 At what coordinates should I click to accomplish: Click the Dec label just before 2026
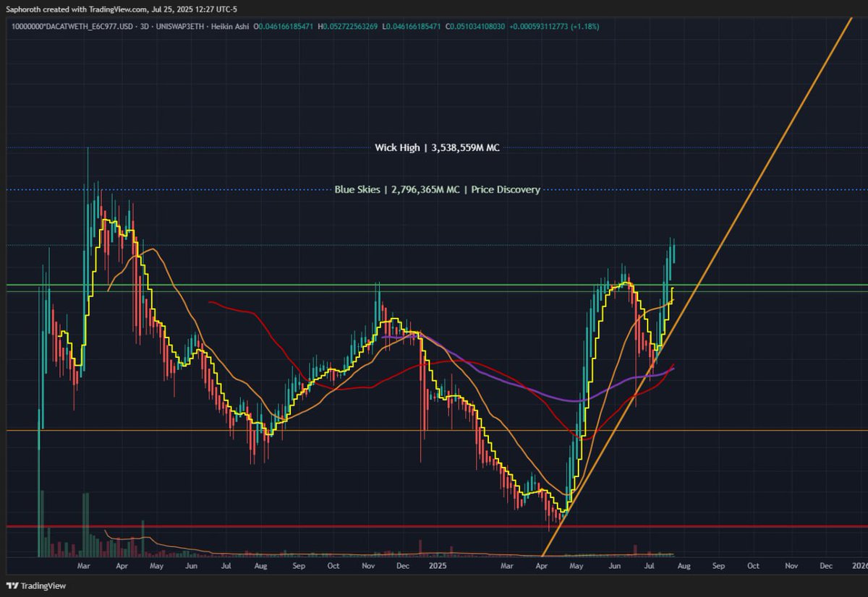pyautogui.click(x=825, y=567)
